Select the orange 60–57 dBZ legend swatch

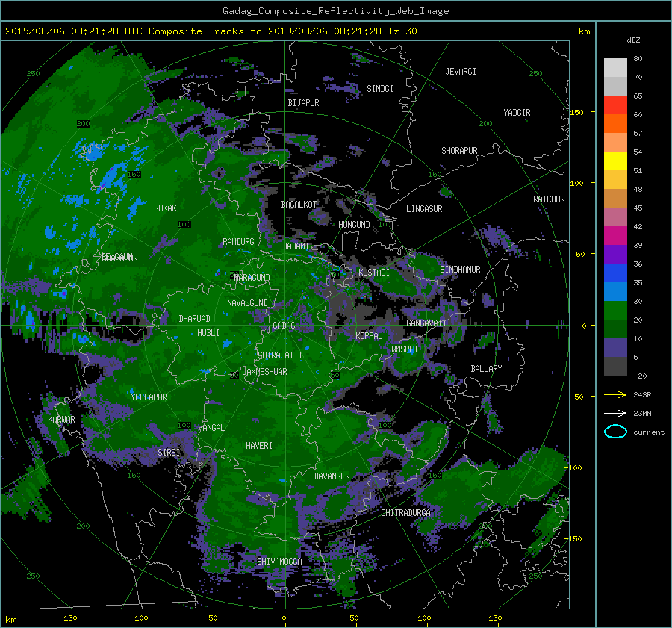coord(615,123)
